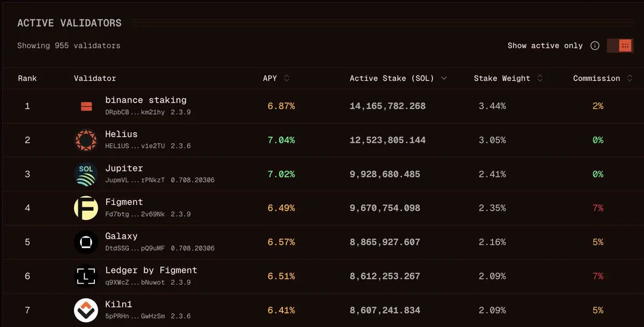Click the Figment yellow F logo
This screenshot has width=644, height=327.
(86, 208)
